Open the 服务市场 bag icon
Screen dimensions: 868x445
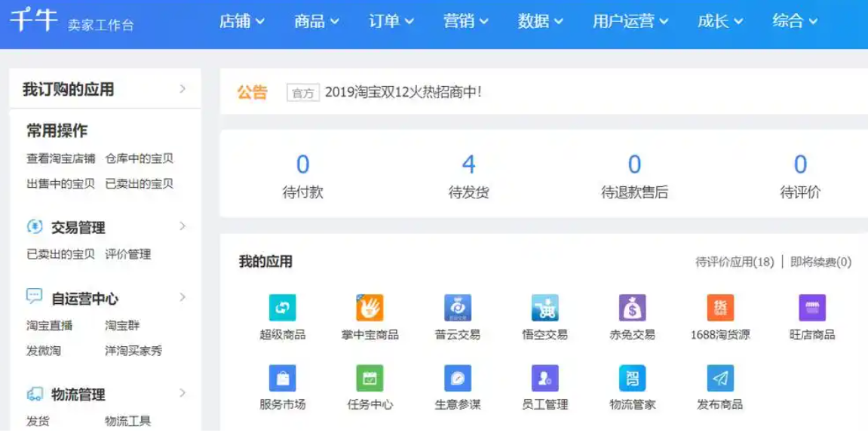pos(282,379)
